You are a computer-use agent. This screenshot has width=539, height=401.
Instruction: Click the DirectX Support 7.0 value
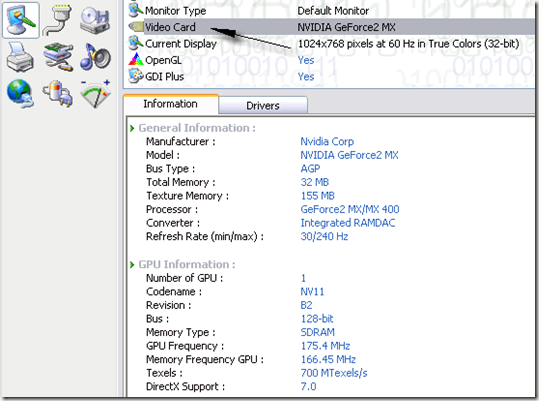[308, 387]
